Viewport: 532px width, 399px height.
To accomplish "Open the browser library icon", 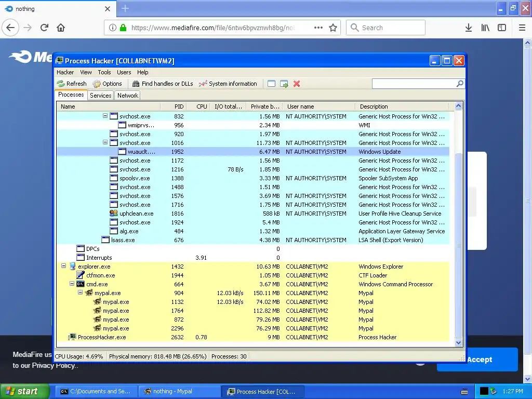I will click(485, 28).
